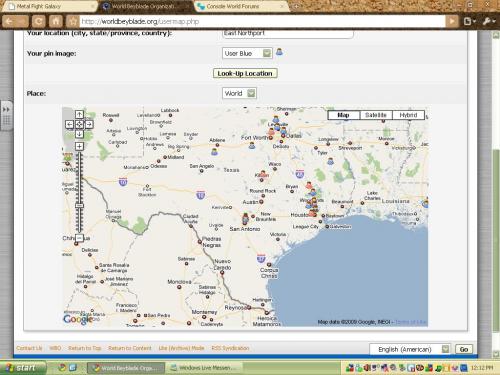
Task: Go to the browser home page
Action: tap(56, 21)
